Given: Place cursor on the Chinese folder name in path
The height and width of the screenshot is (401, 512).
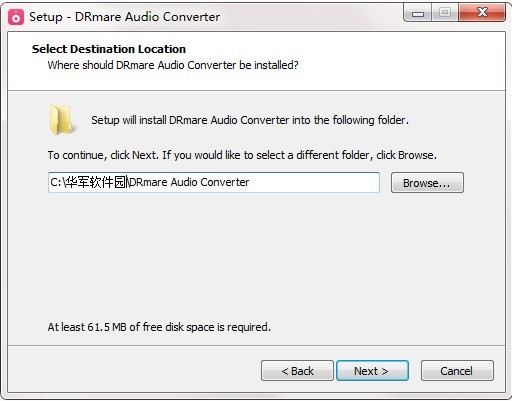Looking at the screenshot, I should coord(96,182).
